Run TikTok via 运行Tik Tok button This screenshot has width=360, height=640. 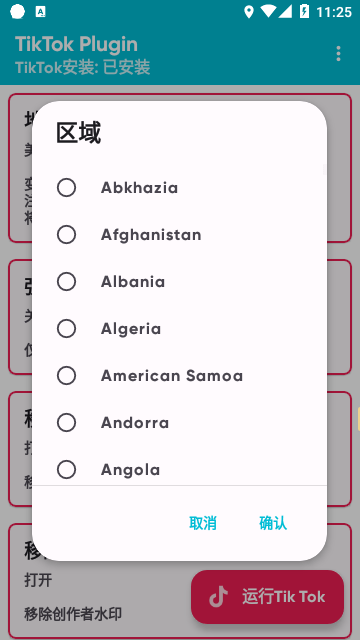click(267, 597)
